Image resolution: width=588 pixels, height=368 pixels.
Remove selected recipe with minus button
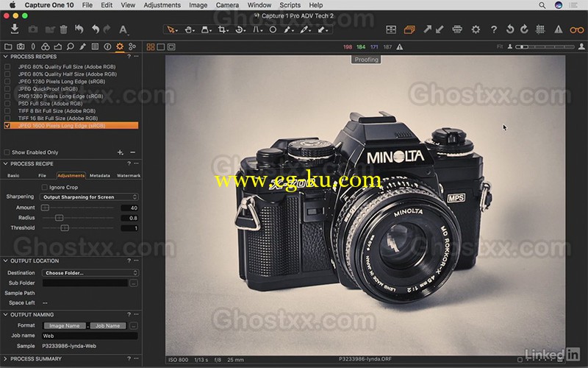[x=132, y=152]
